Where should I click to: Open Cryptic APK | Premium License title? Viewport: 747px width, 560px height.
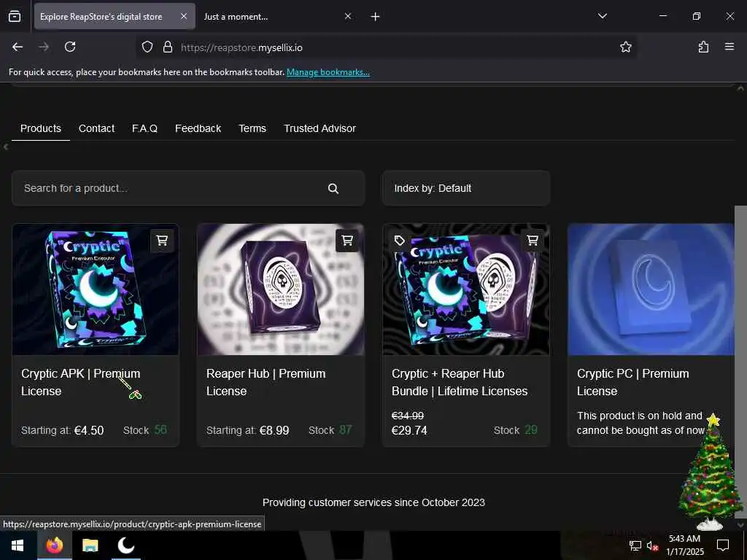[80, 382]
